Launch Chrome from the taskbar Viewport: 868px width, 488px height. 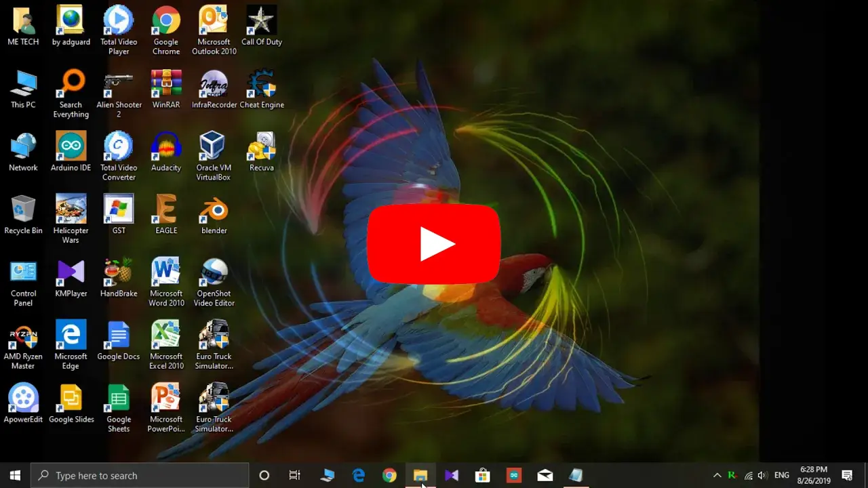[x=389, y=475]
